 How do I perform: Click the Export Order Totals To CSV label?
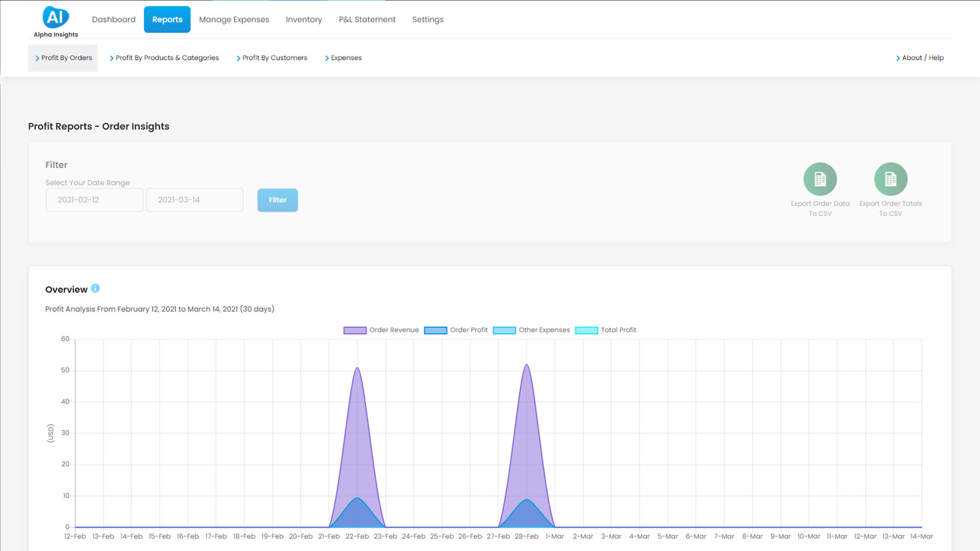pyautogui.click(x=890, y=208)
